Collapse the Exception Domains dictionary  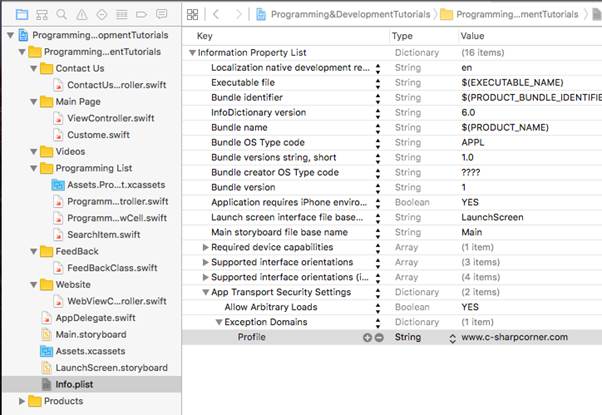click(x=218, y=322)
